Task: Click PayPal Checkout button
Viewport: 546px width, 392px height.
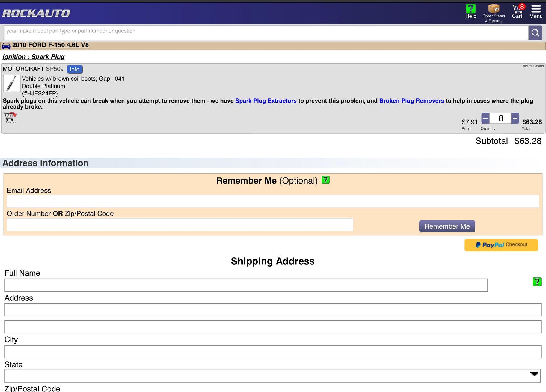Action: point(501,245)
